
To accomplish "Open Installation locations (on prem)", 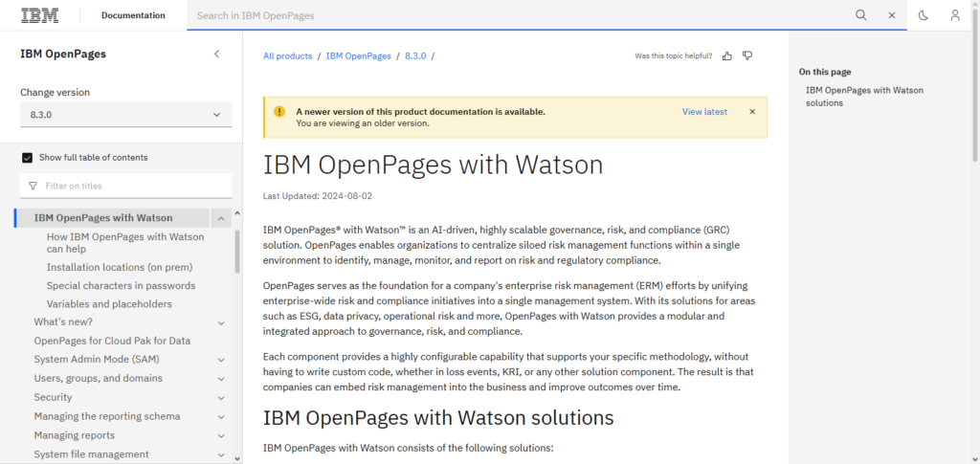I will coord(120,267).
